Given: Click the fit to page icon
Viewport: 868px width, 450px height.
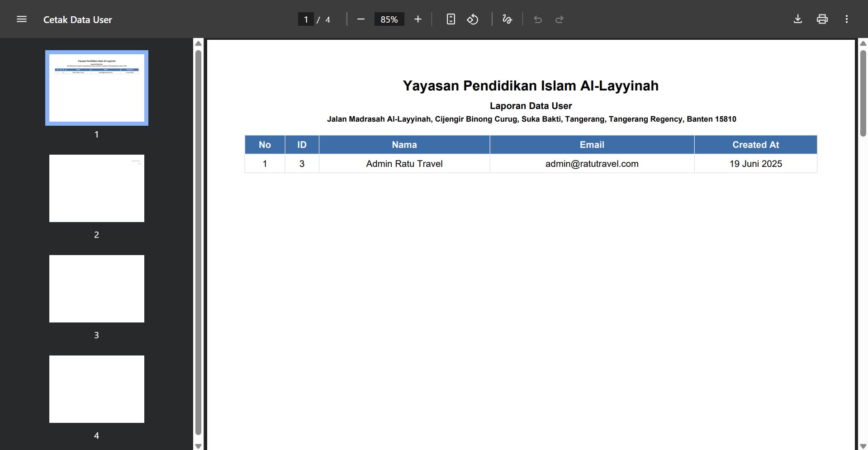Looking at the screenshot, I should (451, 19).
